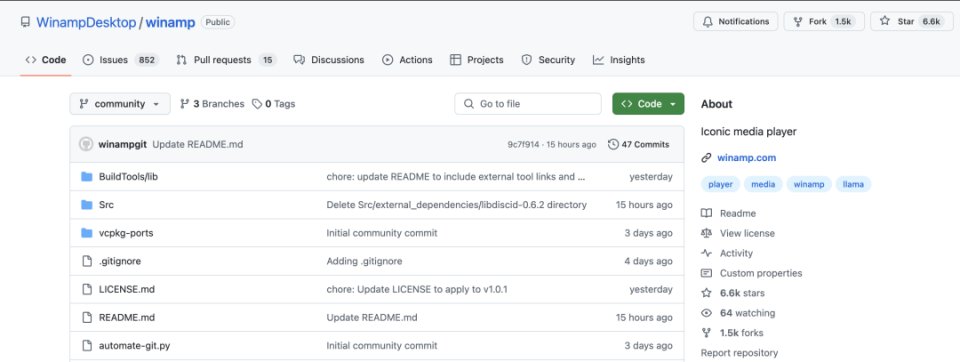
Task: Open vcpkg-ports 'Initial community commit' message
Action: tap(382, 233)
